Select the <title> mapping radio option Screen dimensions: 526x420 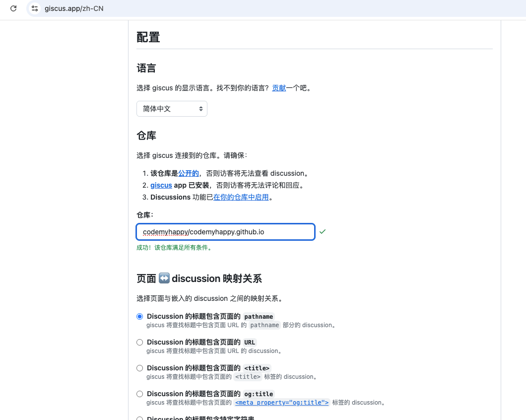coord(139,368)
